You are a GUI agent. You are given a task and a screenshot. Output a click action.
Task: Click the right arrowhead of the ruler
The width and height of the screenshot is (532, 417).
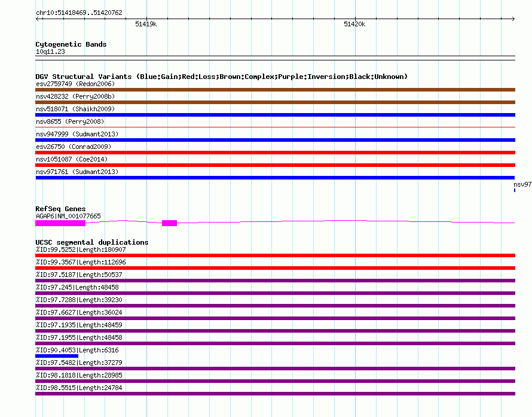click(513, 19)
